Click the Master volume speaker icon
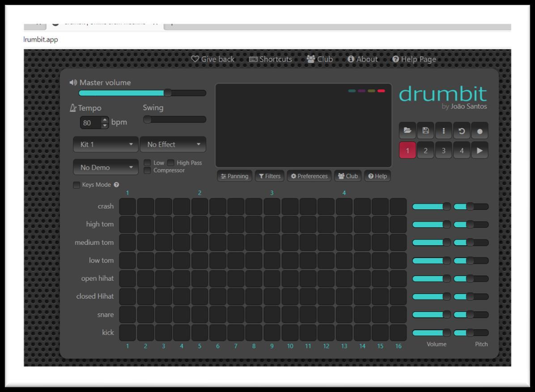 73,83
